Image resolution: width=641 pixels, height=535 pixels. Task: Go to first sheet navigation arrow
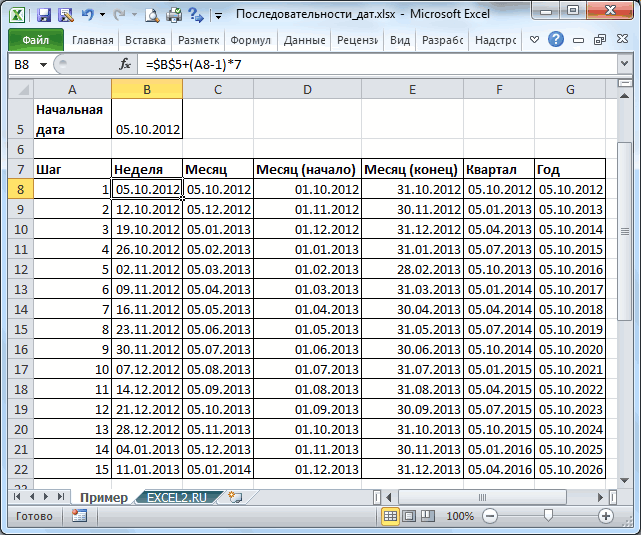tap(17, 497)
